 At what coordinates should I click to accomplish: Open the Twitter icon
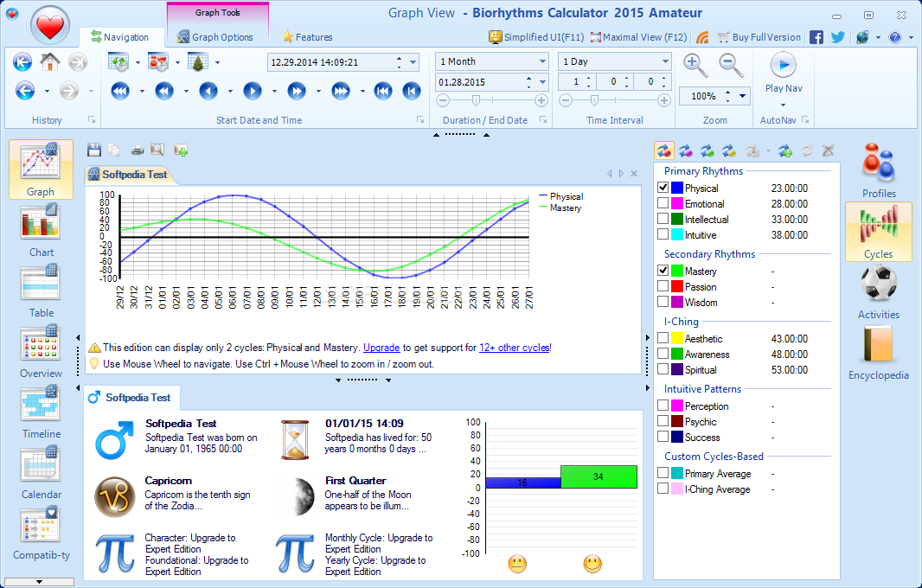[838, 37]
